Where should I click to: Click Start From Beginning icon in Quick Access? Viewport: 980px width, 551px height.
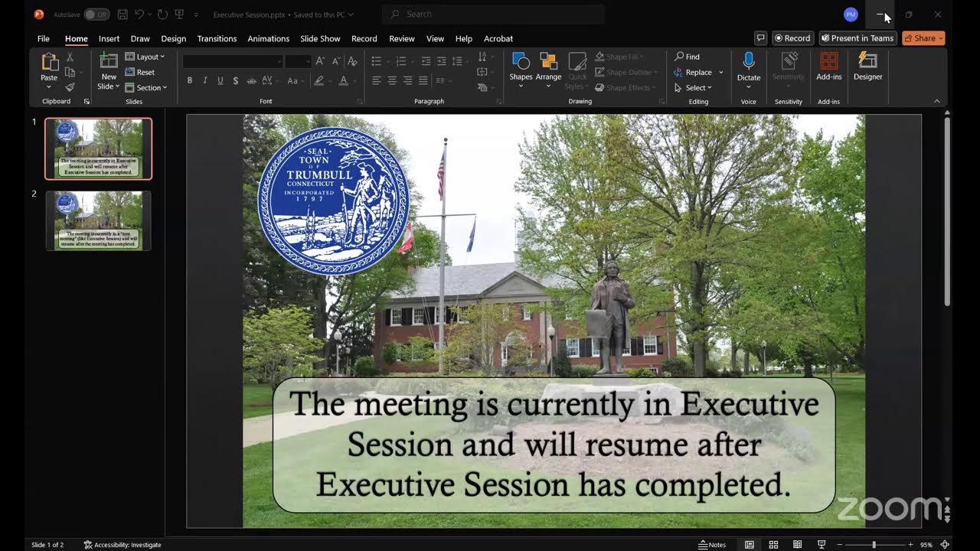click(179, 15)
